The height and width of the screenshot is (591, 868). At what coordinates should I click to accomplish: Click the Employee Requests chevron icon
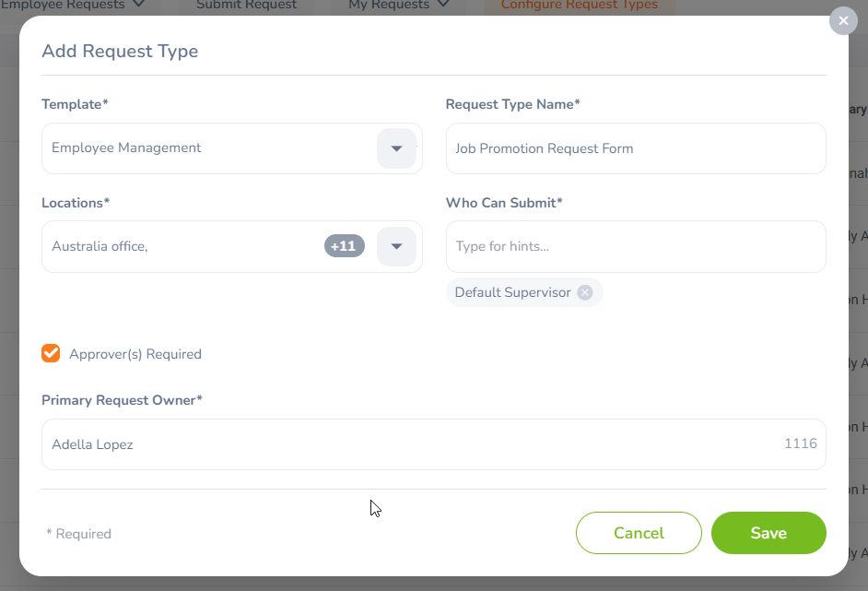[x=136, y=5]
